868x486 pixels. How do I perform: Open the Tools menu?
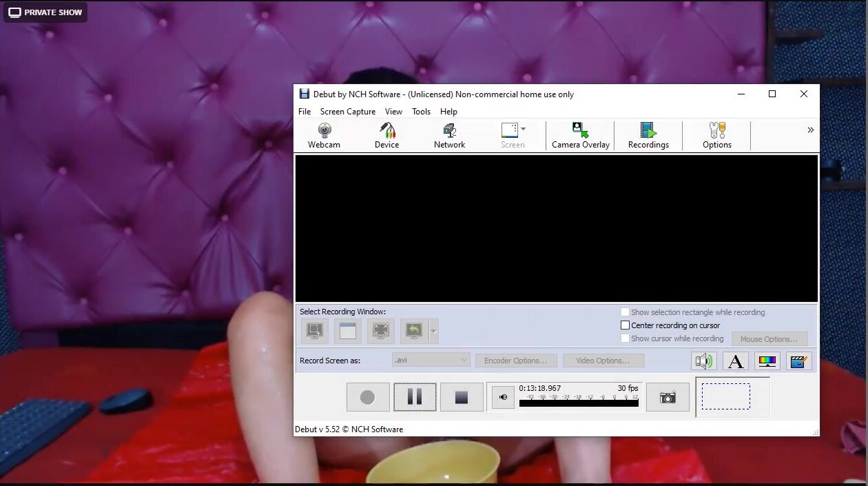(x=421, y=112)
